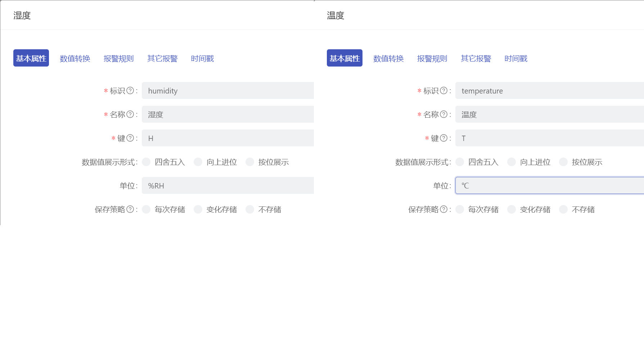644x355 pixels.
Task: Click help icon next to 名称 in 湿度 panel
Action: pyautogui.click(x=130, y=114)
